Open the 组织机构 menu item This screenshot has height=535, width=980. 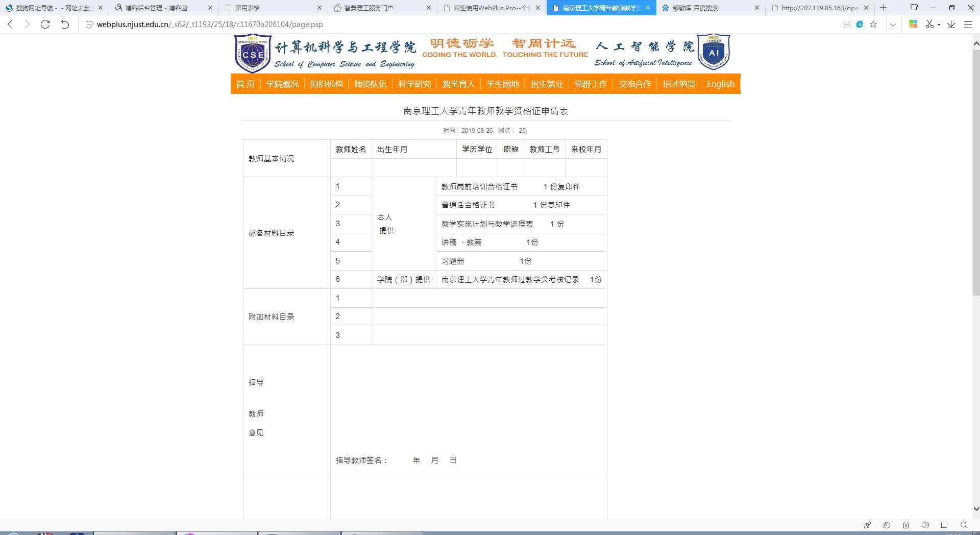326,84
